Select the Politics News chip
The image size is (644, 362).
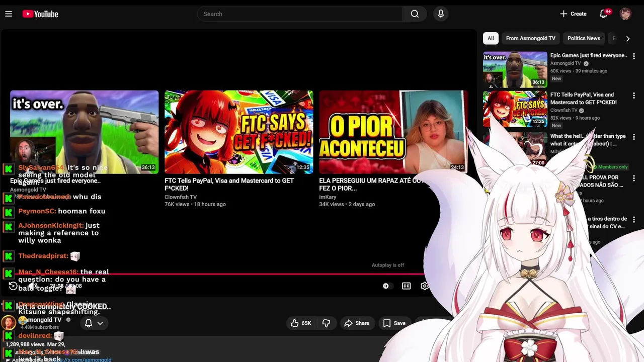pos(584,38)
